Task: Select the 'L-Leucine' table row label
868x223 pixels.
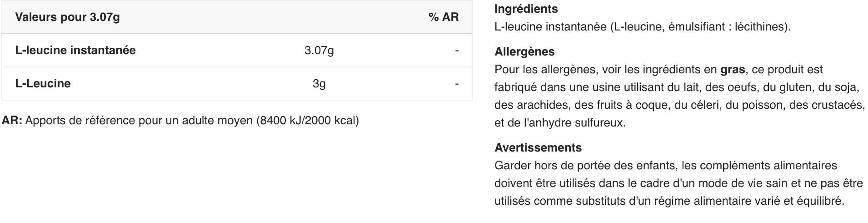Action: (43, 83)
